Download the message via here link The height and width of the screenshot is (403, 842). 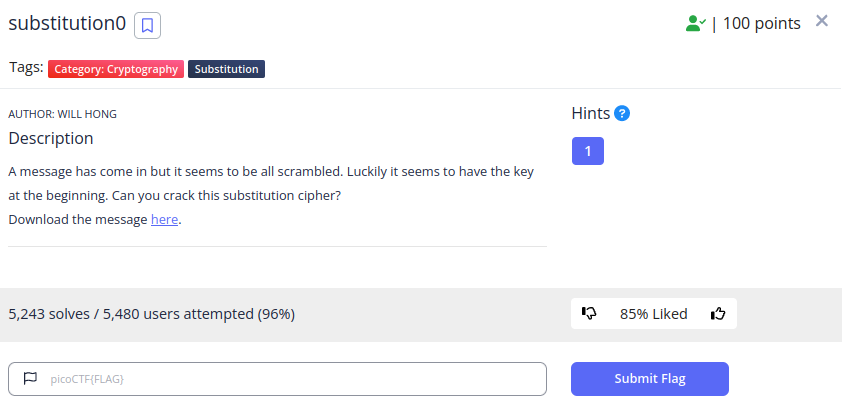click(x=164, y=220)
